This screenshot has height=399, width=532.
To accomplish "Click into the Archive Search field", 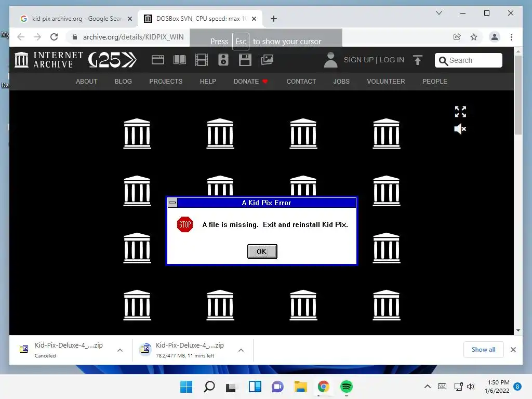I will point(469,60).
